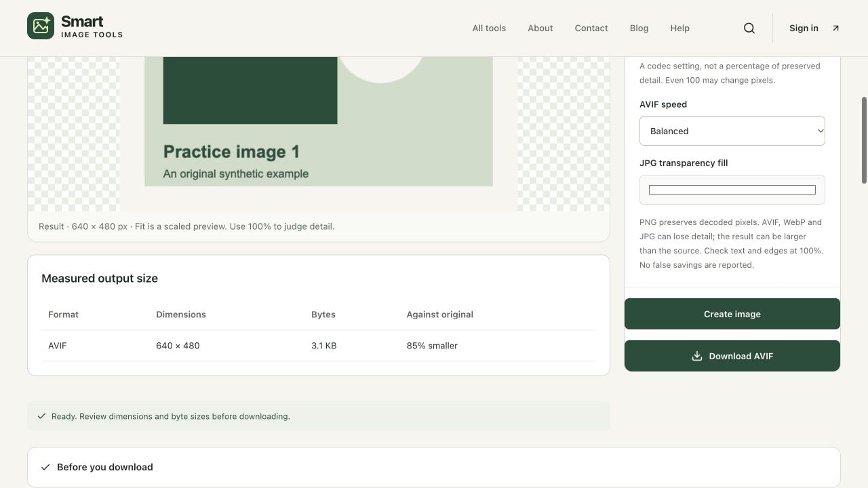Screen dimensions: 868x488
Task: Click the Measured output size heading
Action: coord(100,279)
